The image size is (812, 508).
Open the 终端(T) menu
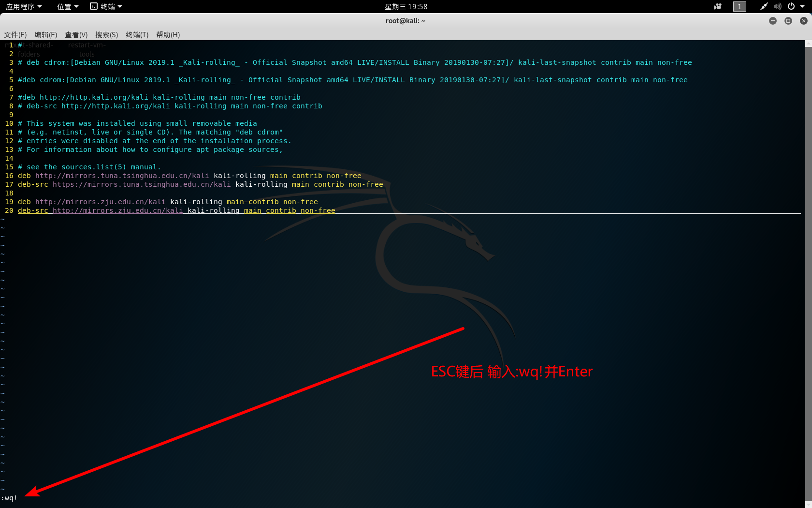tap(137, 35)
